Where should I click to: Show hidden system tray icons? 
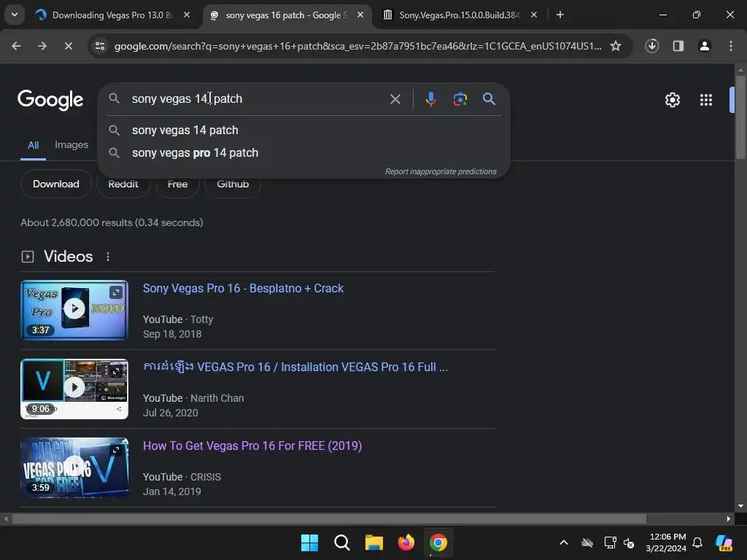pyautogui.click(x=564, y=542)
